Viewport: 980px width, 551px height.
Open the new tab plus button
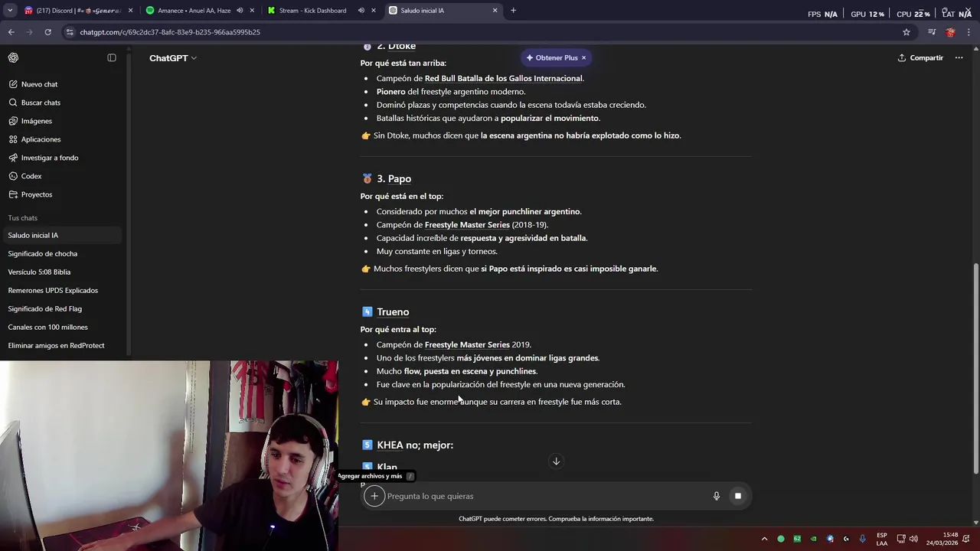coord(513,11)
